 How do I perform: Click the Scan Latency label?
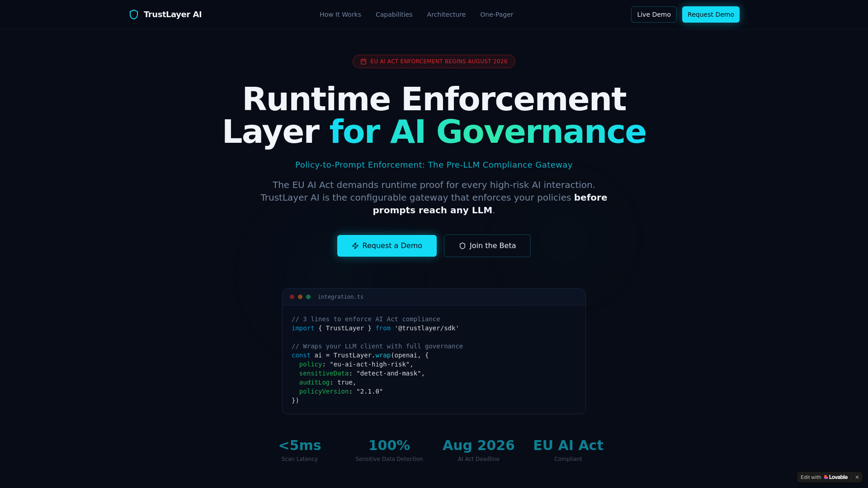coord(300,459)
